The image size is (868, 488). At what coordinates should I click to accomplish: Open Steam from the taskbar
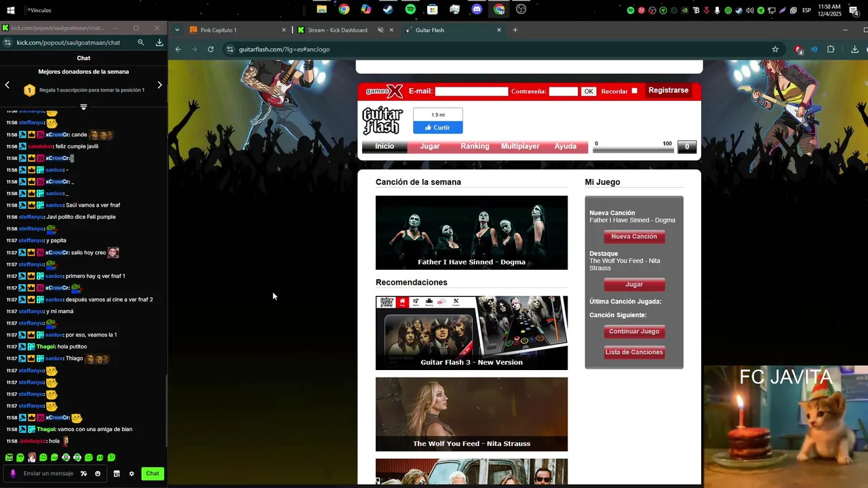pyautogui.click(x=388, y=9)
